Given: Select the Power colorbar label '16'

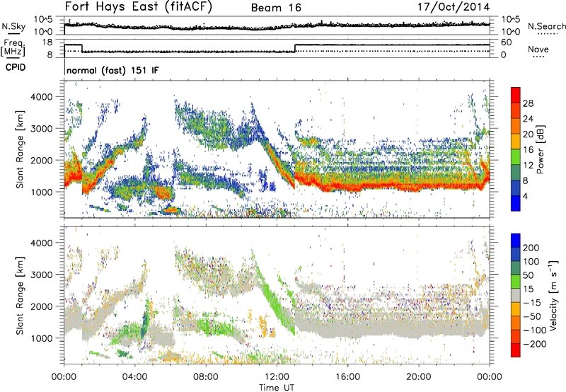Looking at the screenshot, I should click(528, 149).
